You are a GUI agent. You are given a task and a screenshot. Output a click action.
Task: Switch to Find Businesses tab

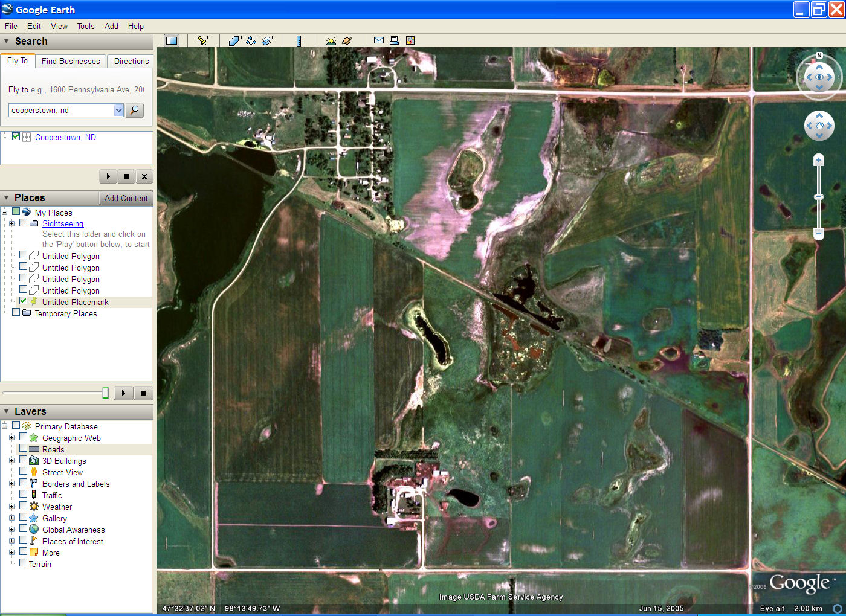(71, 61)
